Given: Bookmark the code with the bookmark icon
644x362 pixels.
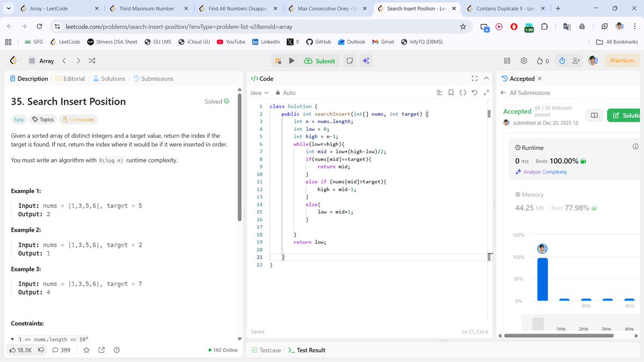Looking at the screenshot, I should pos(451,92).
